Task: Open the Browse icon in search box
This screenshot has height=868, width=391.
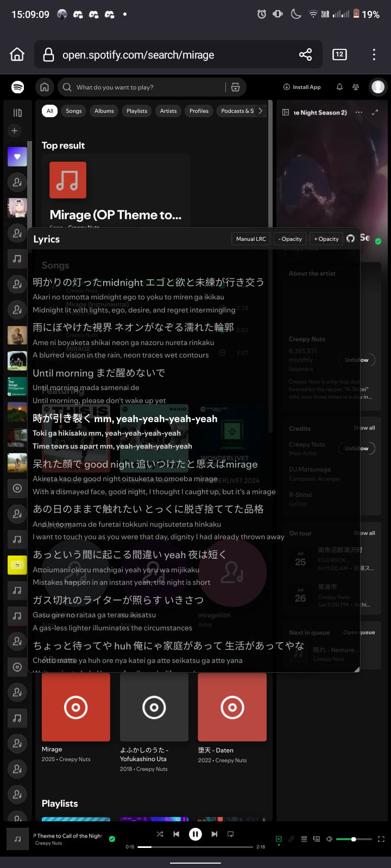Action: coord(235,87)
